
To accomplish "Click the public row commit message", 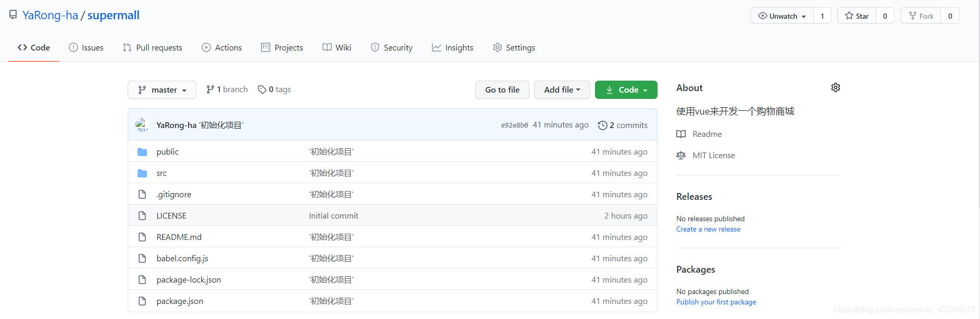I will pos(331,151).
